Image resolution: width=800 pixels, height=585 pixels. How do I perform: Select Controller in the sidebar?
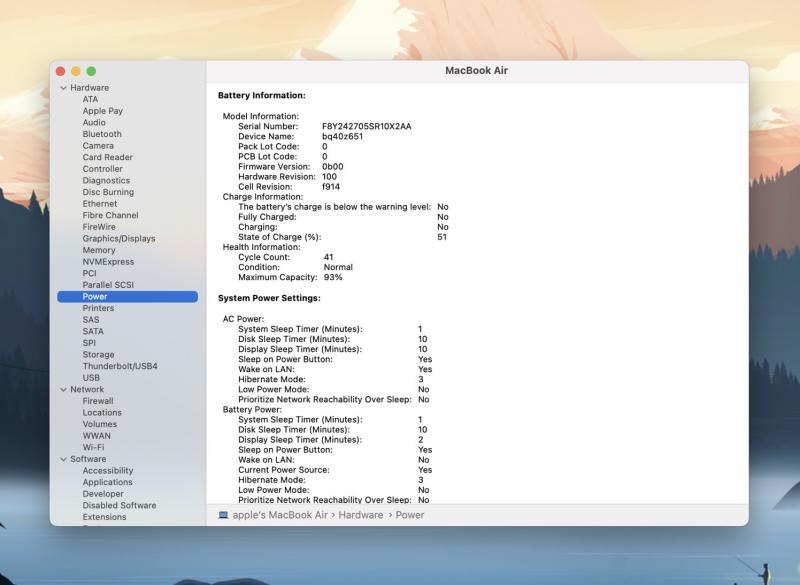[x=103, y=169]
